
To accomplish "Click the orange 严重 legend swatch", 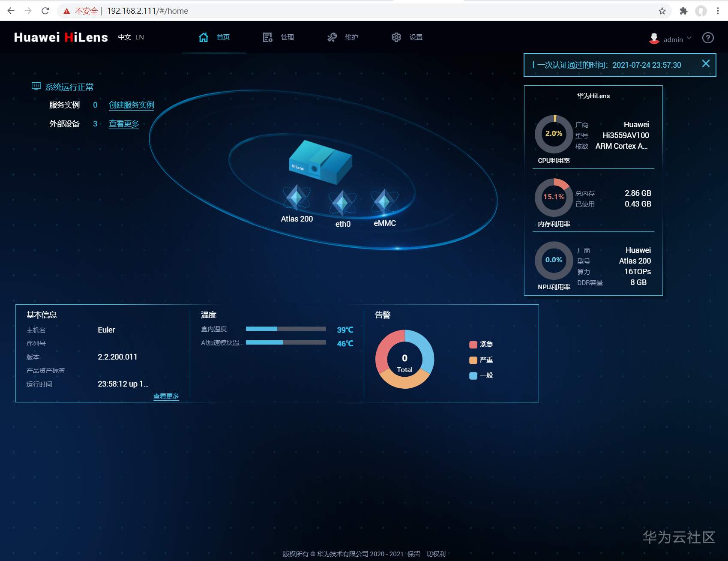I will click(473, 360).
